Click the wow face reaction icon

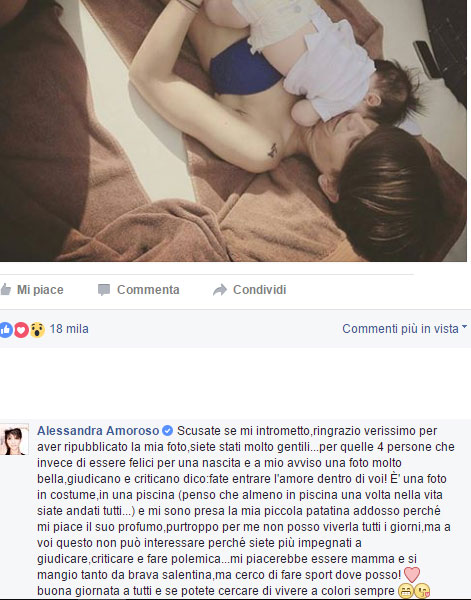point(37,329)
